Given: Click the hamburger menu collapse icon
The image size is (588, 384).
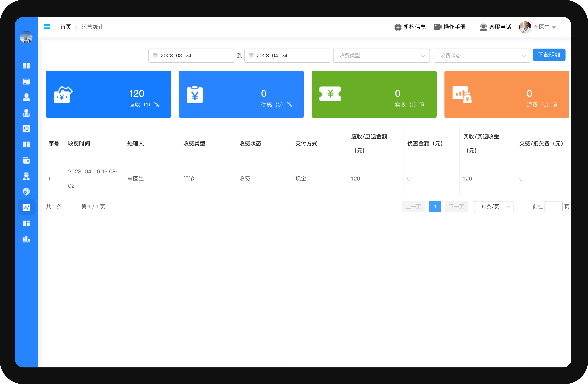Looking at the screenshot, I should click(x=47, y=27).
